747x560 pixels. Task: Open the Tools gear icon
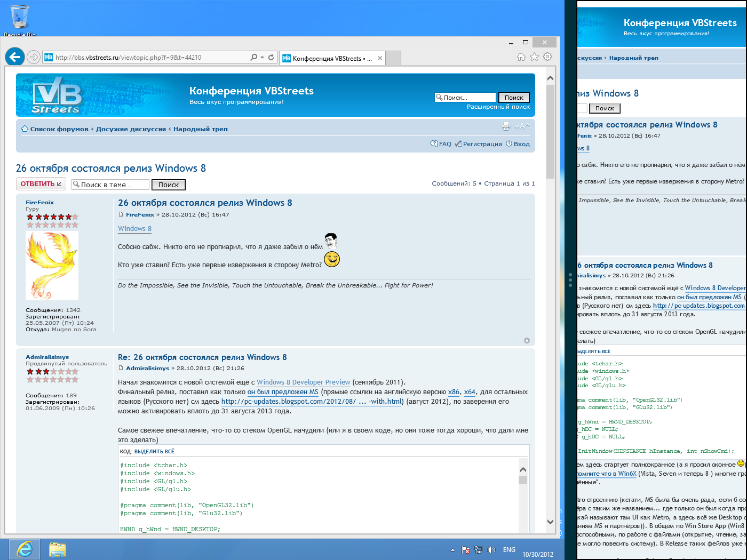(x=547, y=57)
